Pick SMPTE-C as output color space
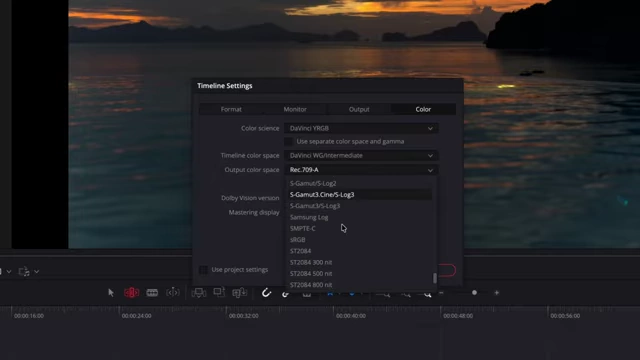640x360 pixels. point(359,229)
